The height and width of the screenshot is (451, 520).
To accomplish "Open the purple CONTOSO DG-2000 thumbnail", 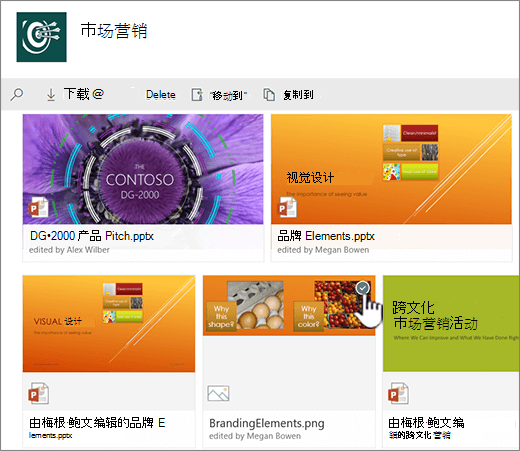I will point(143,169).
